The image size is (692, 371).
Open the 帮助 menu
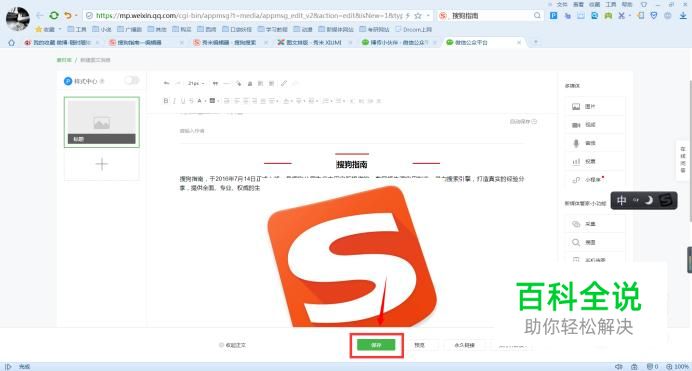627,4
